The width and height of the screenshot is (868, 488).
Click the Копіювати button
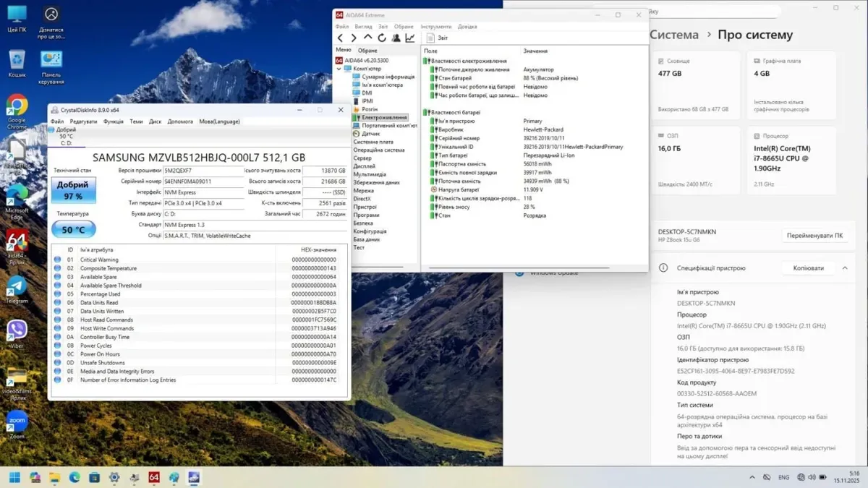click(x=808, y=267)
